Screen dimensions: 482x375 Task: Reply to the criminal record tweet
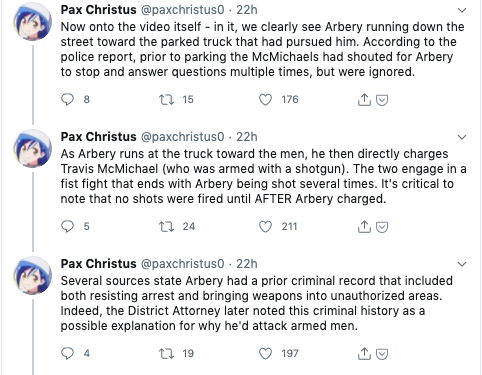point(67,353)
